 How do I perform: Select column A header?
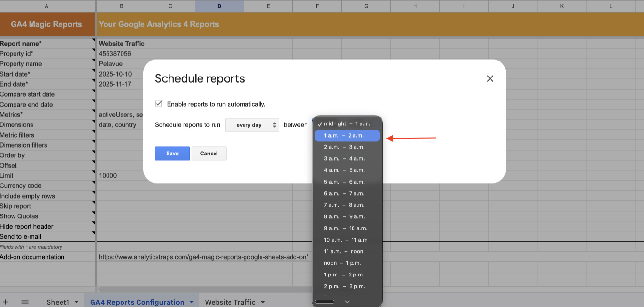[x=46, y=6]
